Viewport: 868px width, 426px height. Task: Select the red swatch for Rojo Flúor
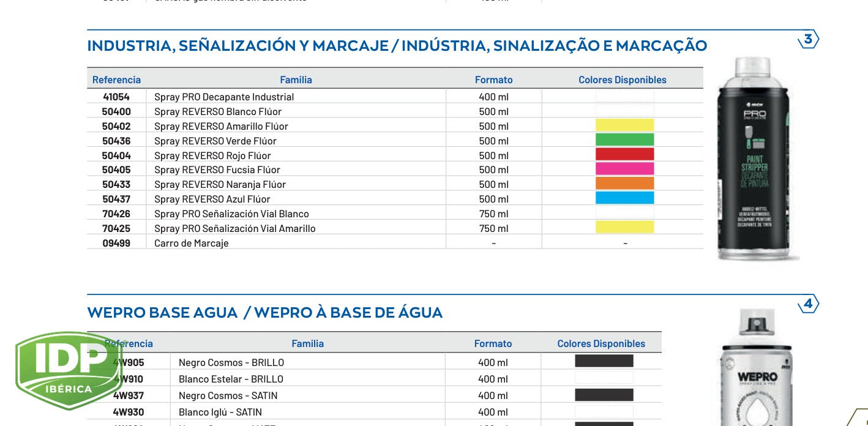coord(624,154)
